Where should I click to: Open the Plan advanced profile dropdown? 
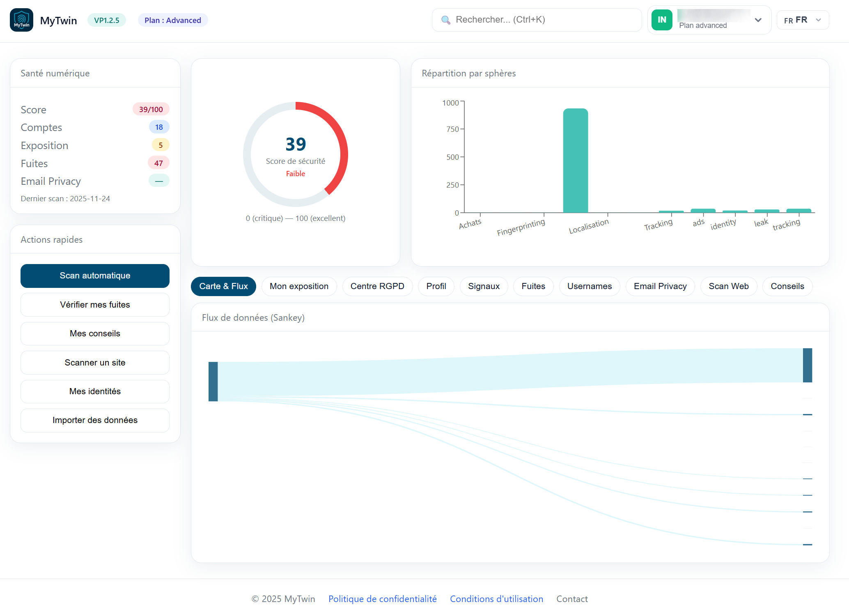[x=710, y=19]
